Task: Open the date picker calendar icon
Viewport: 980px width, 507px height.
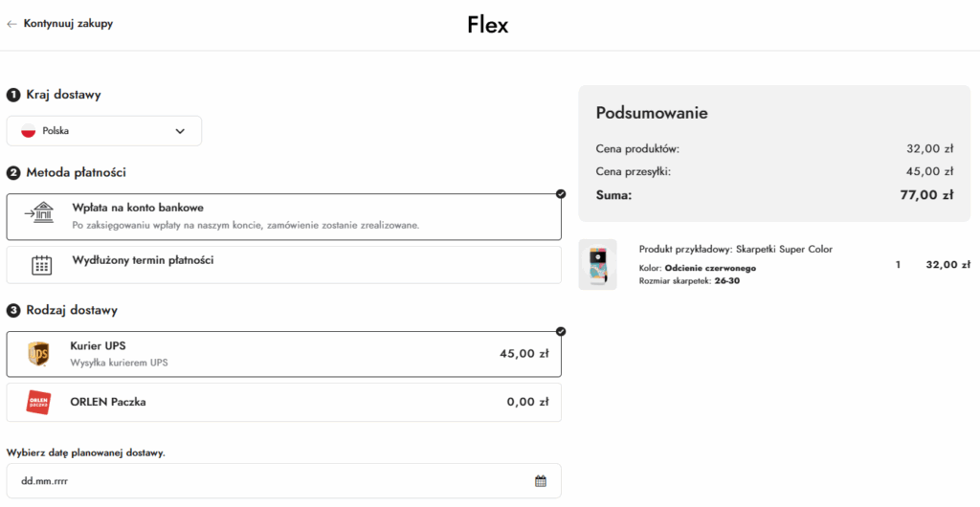Action: [541, 481]
